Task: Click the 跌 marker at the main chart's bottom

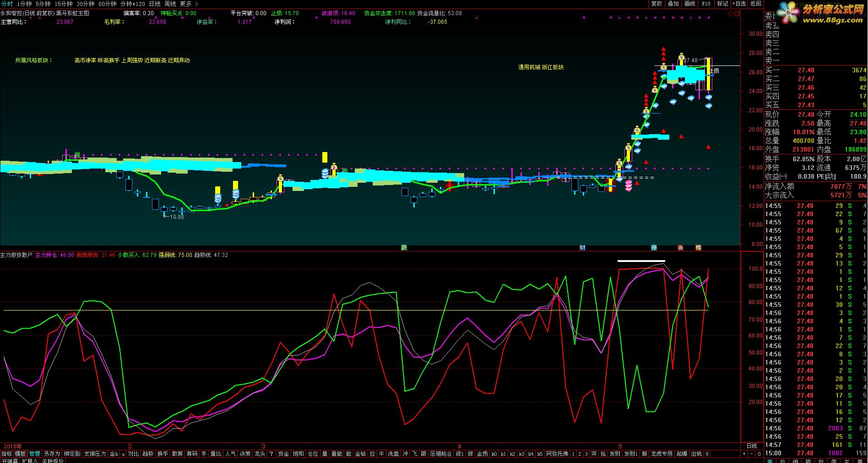Action: tap(404, 248)
